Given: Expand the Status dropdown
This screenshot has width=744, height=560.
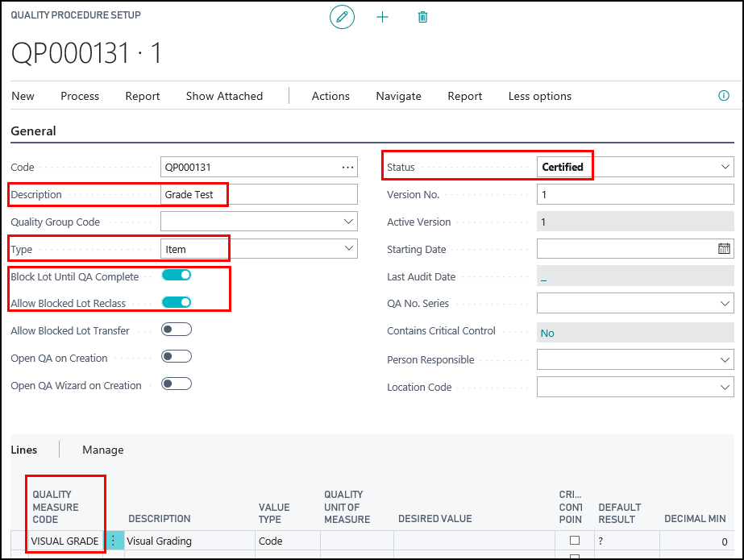Looking at the screenshot, I should click(x=723, y=167).
